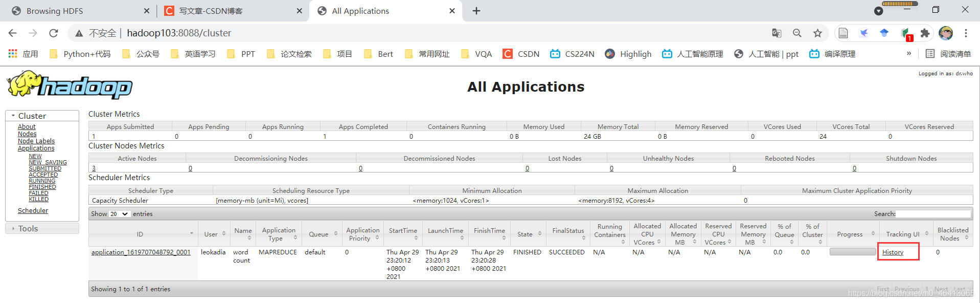Click the application progress bar
The image size is (980, 303).
tap(852, 252)
